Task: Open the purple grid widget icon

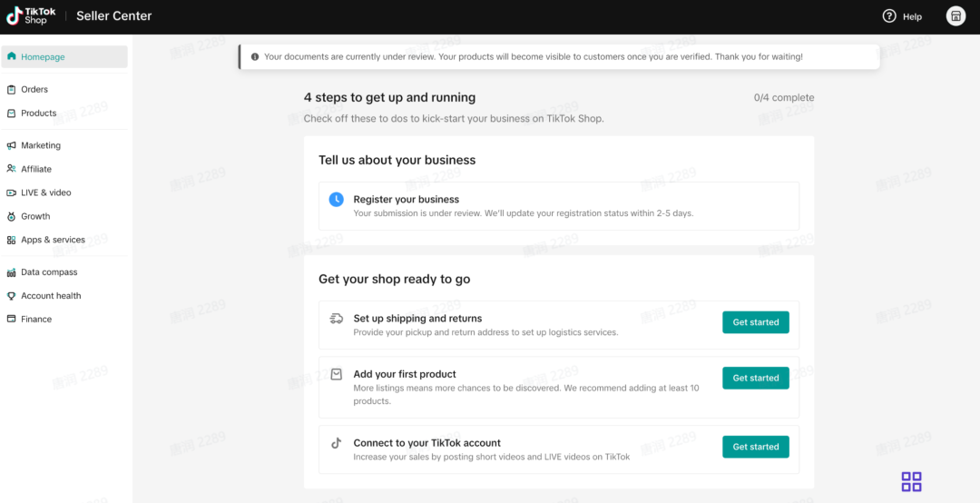Action: [x=911, y=481]
